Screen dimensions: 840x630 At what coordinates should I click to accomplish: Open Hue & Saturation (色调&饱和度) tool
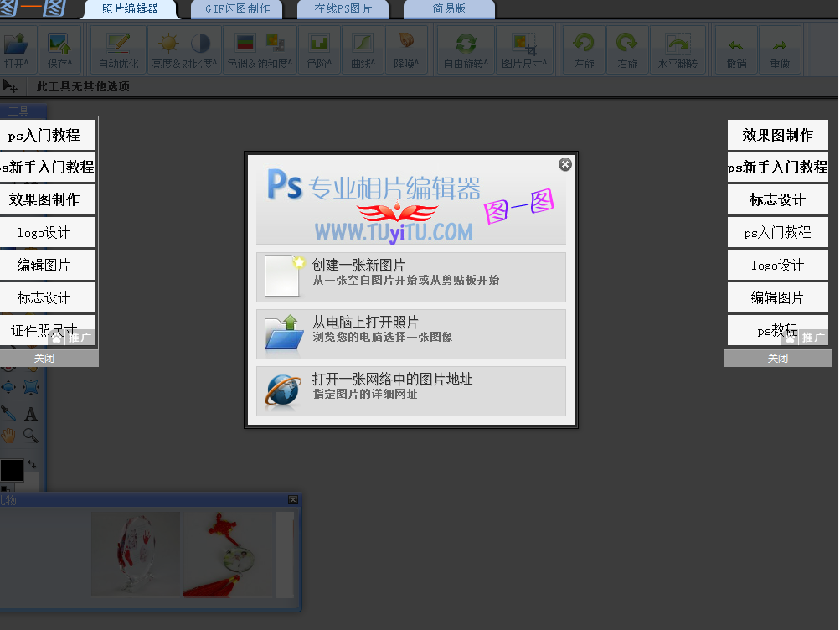[x=260, y=49]
